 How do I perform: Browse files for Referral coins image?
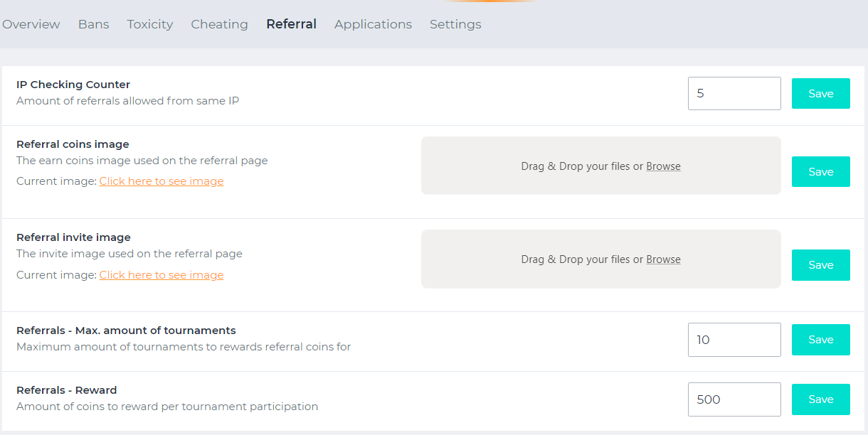pos(663,166)
